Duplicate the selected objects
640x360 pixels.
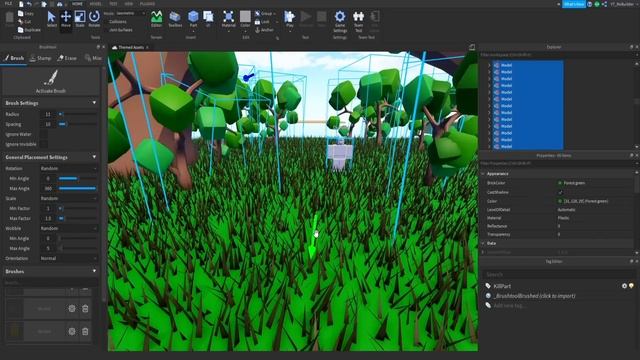pos(29,30)
